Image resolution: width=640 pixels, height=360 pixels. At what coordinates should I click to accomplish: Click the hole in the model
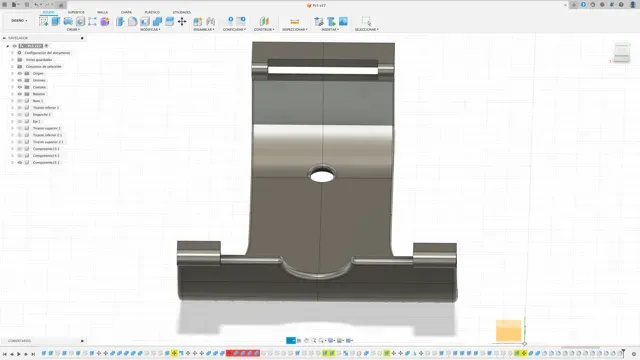pyautogui.click(x=322, y=176)
